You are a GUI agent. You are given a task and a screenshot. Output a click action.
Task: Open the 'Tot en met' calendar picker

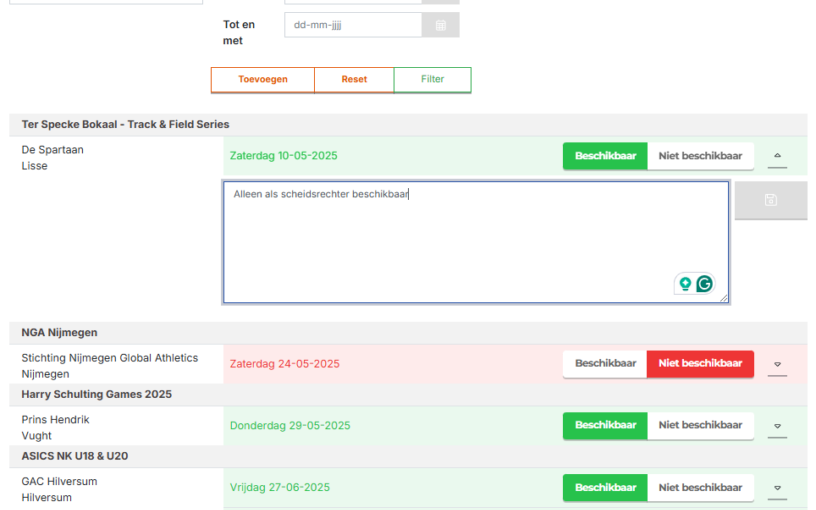[441, 25]
